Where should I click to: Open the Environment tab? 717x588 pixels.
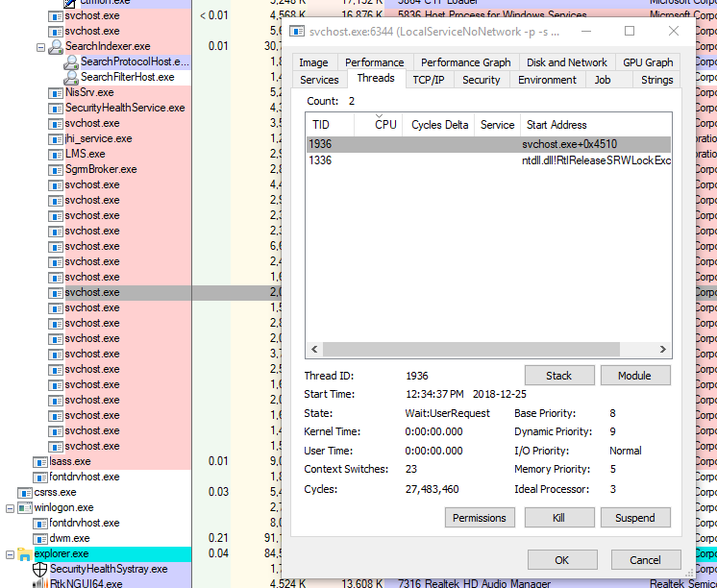click(x=547, y=80)
